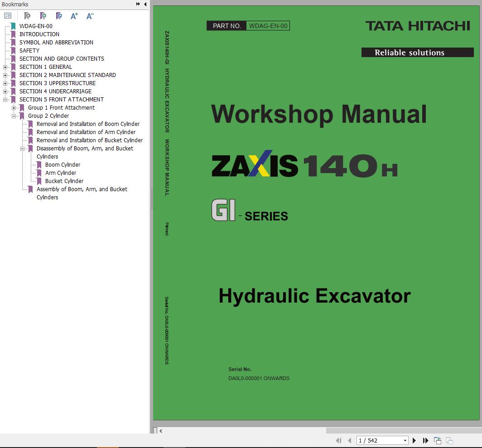
Task: Click the delete bookmark icon
Action: coord(27,16)
